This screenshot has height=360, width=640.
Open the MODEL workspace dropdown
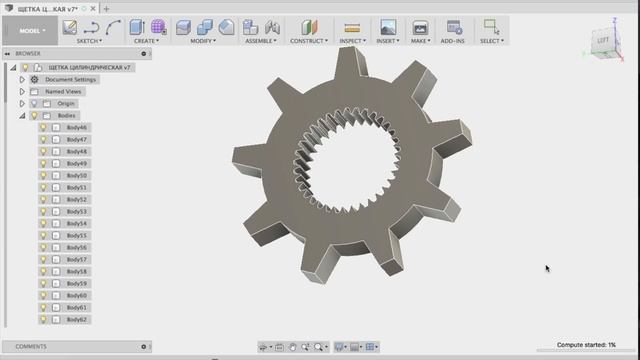point(30,31)
